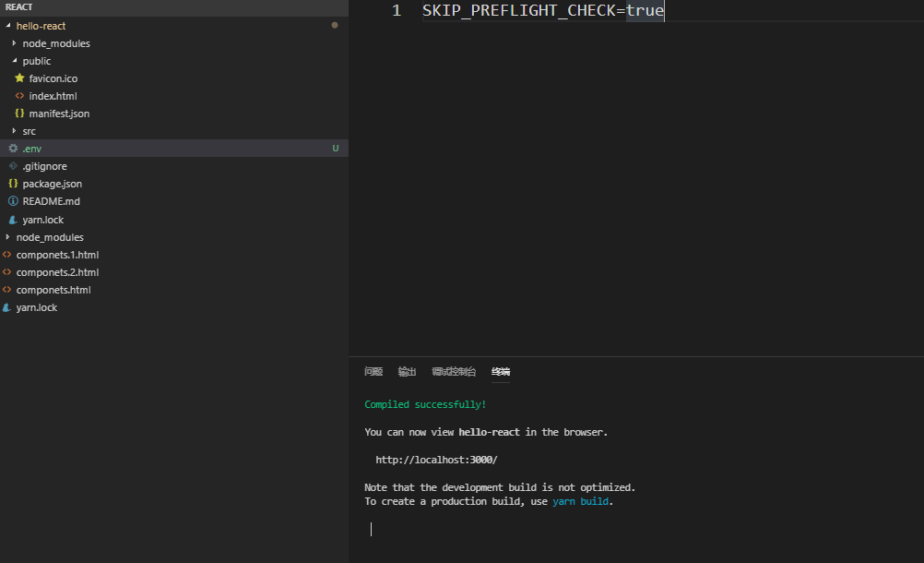Select componets.1.html in the explorer
Screen dimensions: 924x563
click(x=55, y=254)
